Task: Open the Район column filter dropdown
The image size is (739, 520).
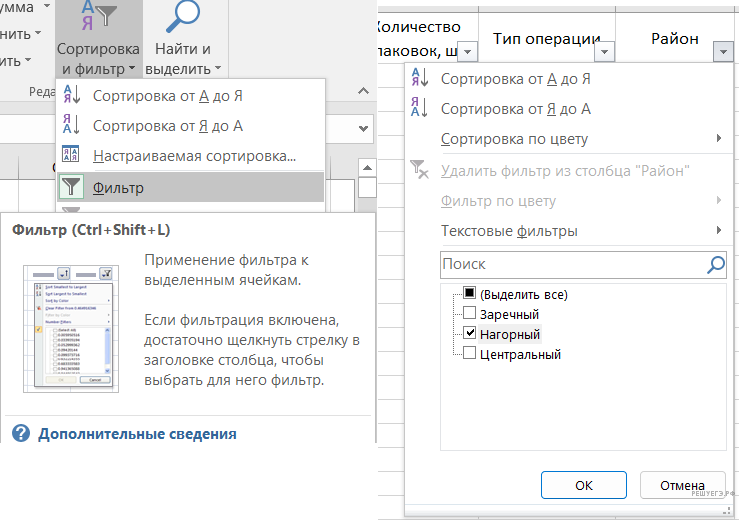Action: click(723, 52)
